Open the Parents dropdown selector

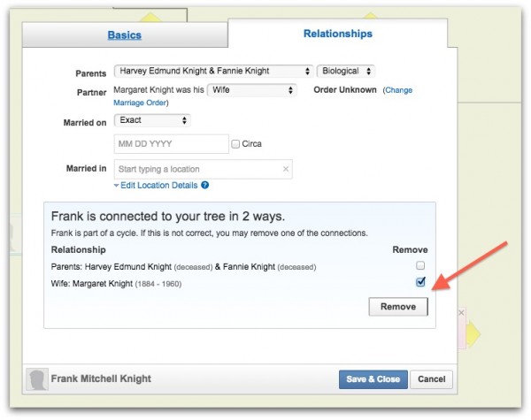(213, 71)
